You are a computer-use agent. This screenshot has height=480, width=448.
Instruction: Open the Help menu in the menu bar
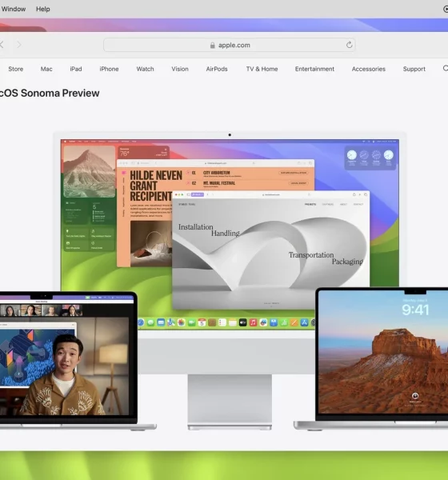(x=43, y=9)
